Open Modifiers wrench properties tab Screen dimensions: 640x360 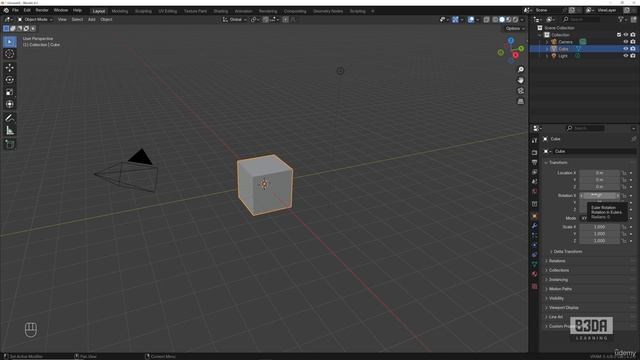(535, 226)
